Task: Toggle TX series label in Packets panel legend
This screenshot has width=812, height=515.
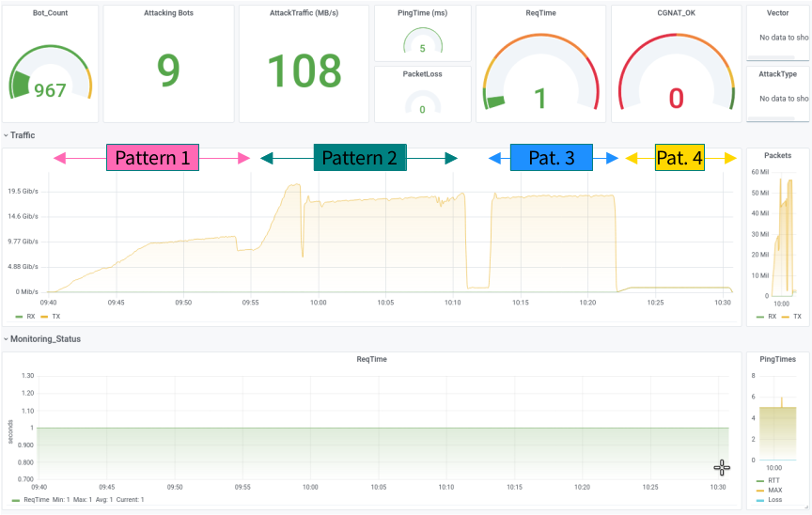Action: [798, 317]
